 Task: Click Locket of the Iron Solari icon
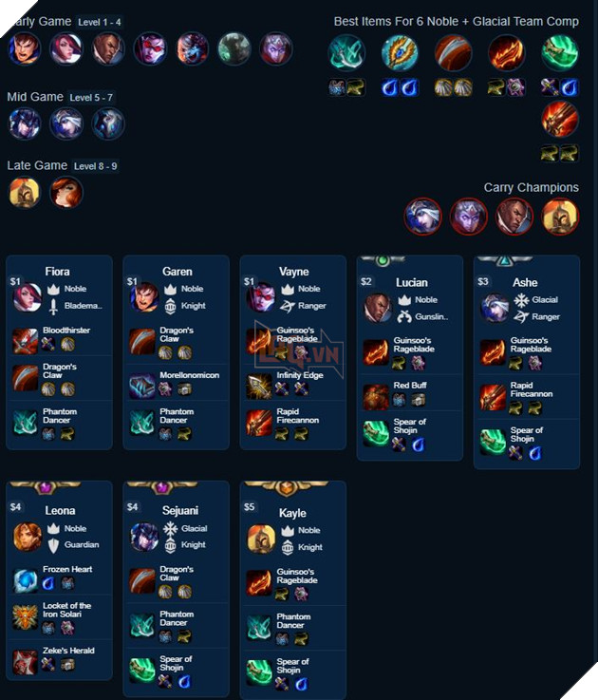pyautogui.click(x=25, y=616)
